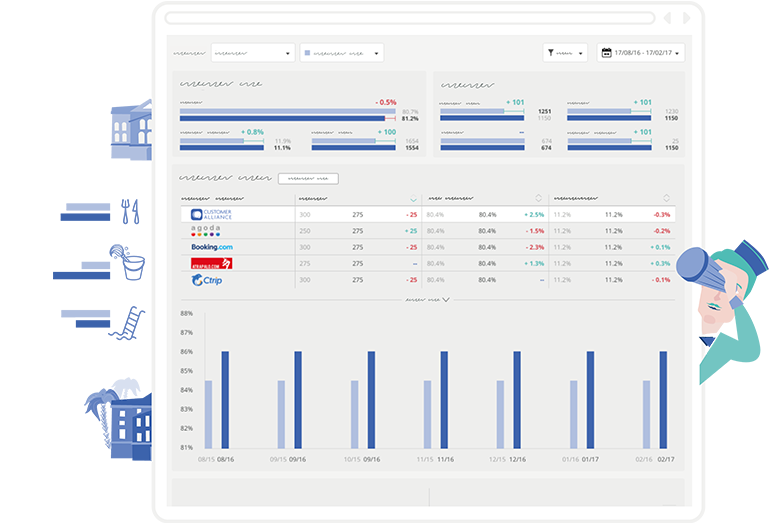Click the Booking.com logo
This screenshot has height=524, width=776.
[x=211, y=247]
